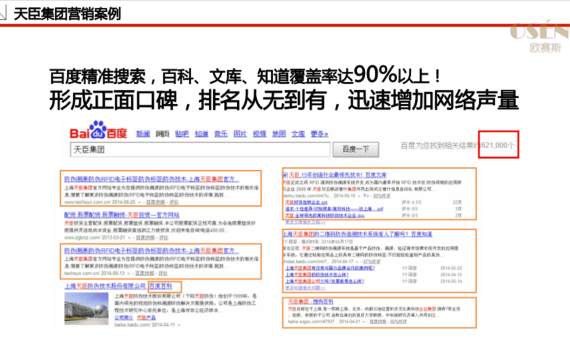Expand the 更多» menu
570x360 pixels.
point(319,134)
